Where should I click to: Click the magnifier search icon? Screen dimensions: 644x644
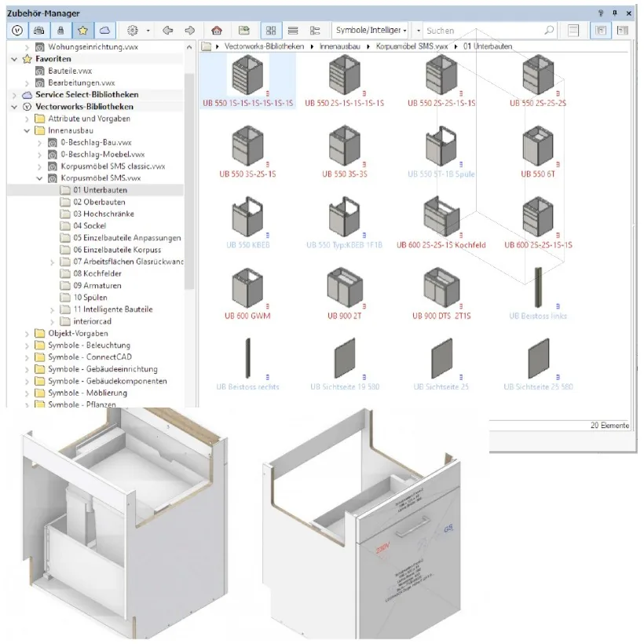click(549, 31)
